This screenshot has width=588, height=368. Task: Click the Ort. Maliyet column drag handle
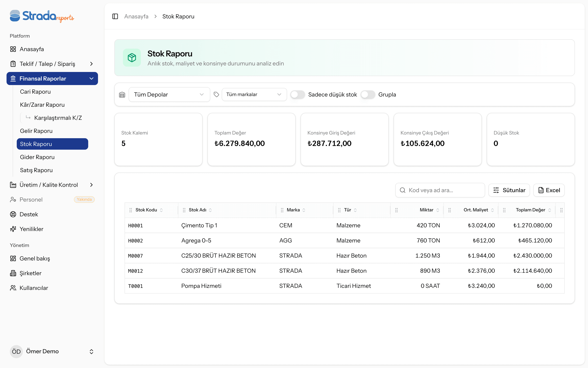click(450, 210)
